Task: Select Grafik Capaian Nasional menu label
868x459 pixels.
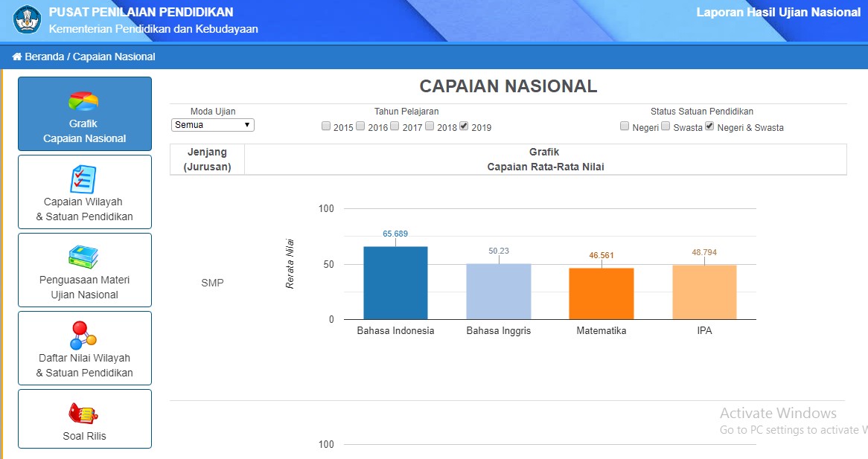Action: click(x=84, y=131)
